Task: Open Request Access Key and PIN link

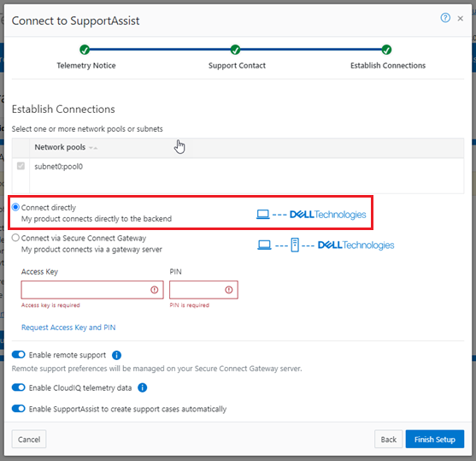Action: coord(68,328)
